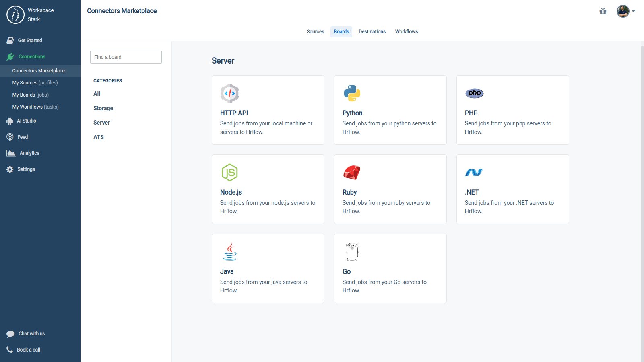This screenshot has width=644, height=362.
Task: Click the AI Studio robot icon
Action: click(x=10, y=121)
